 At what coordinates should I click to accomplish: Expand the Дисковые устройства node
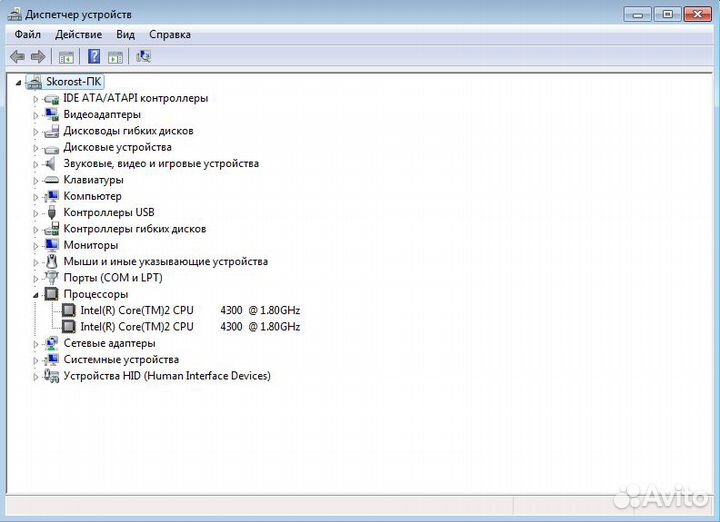[x=36, y=148]
